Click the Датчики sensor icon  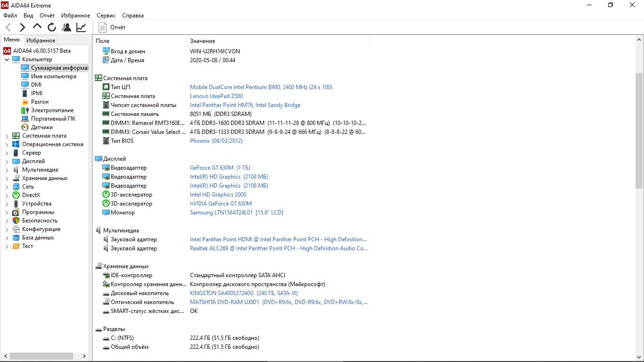coord(25,127)
